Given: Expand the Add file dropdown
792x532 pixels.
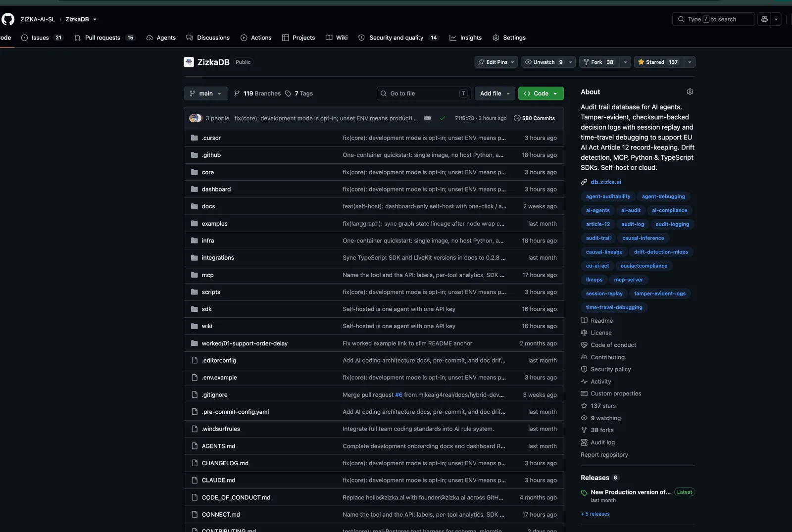Looking at the screenshot, I should point(495,94).
